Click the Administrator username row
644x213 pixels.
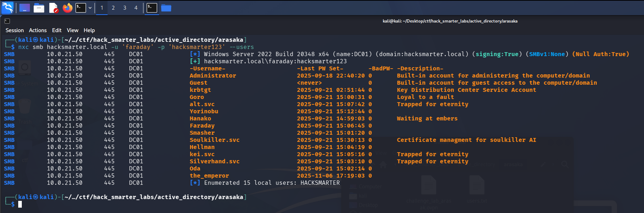(213, 75)
